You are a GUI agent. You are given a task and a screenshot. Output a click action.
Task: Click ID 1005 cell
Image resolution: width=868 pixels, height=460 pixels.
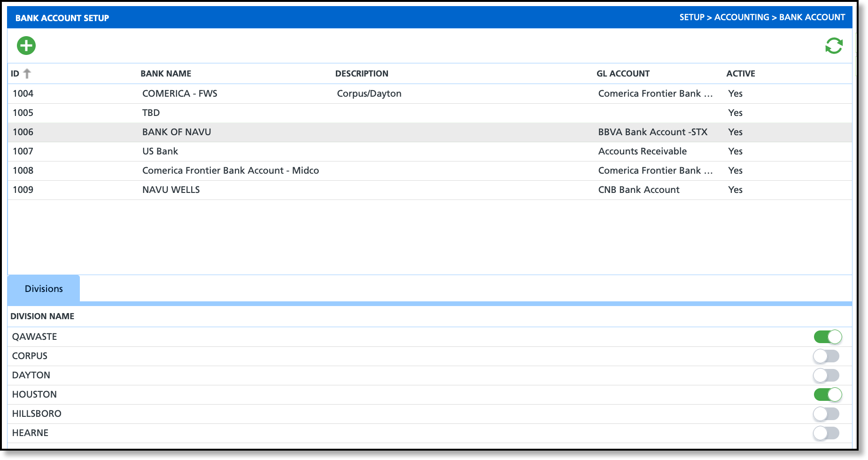click(x=23, y=113)
